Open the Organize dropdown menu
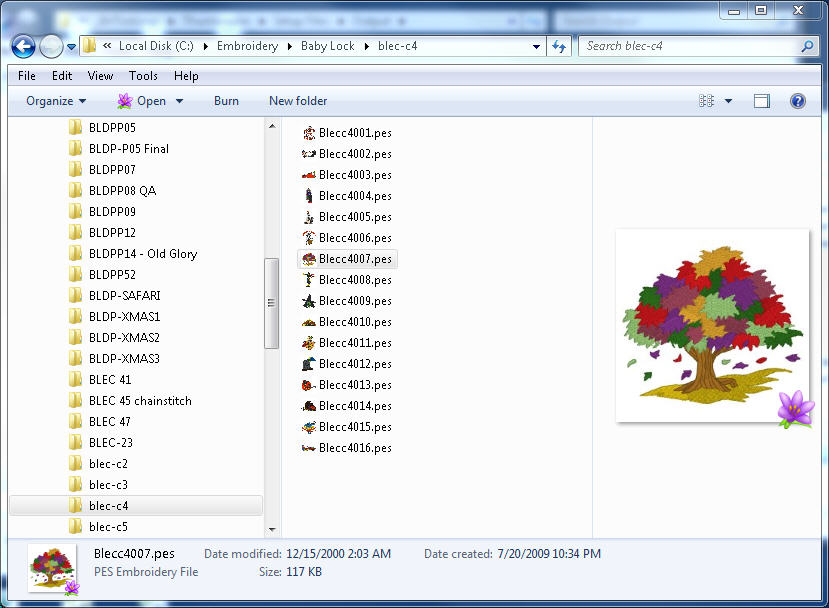Screen dimensions: 829x608 point(56,101)
